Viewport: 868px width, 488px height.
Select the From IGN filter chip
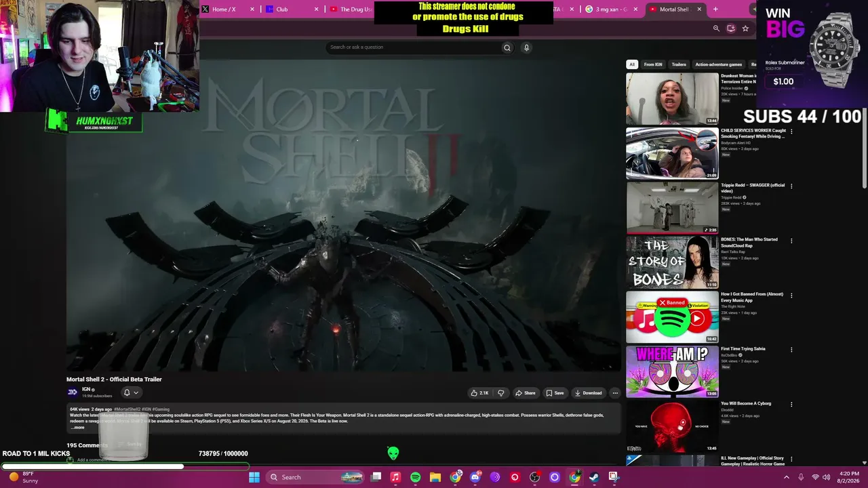tap(653, 64)
